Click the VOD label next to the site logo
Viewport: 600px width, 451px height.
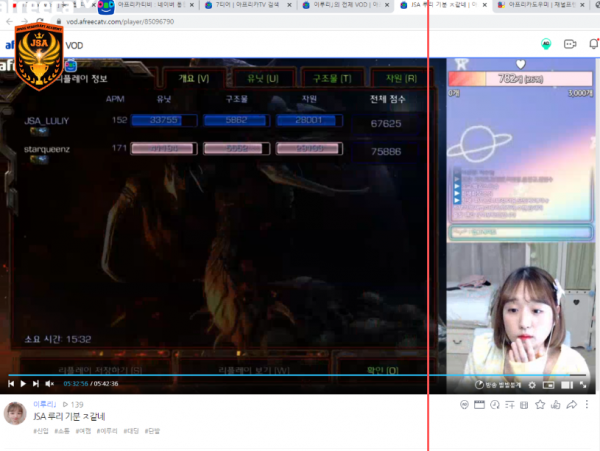pyautogui.click(x=74, y=46)
